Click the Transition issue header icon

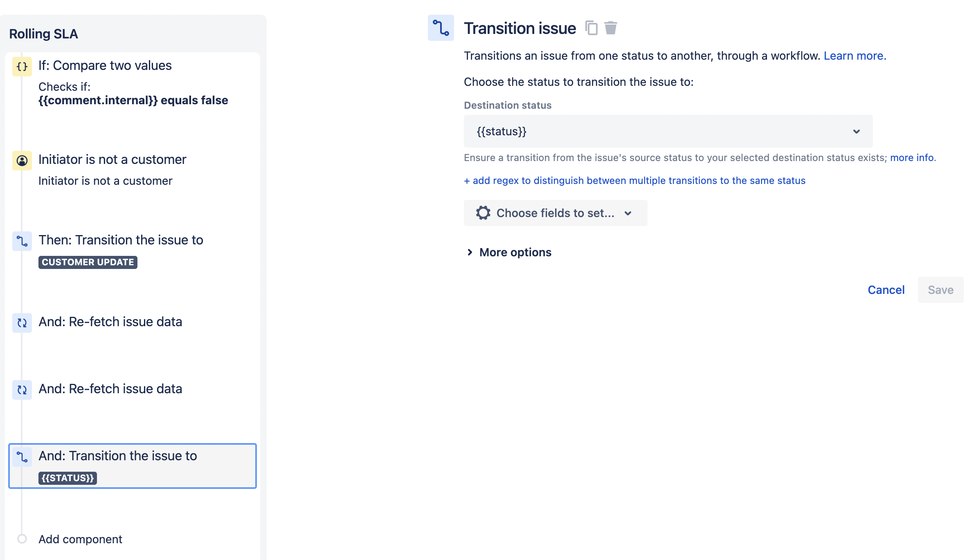(441, 28)
